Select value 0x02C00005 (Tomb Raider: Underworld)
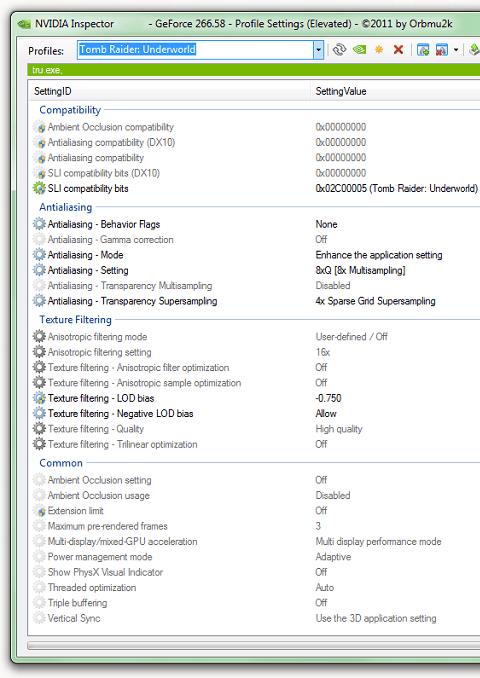480x678 pixels. coord(397,189)
